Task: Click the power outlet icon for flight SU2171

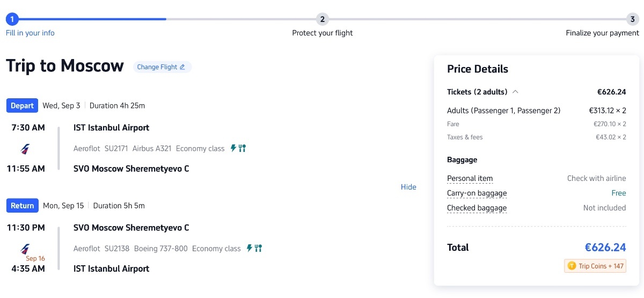Action: pos(233,148)
